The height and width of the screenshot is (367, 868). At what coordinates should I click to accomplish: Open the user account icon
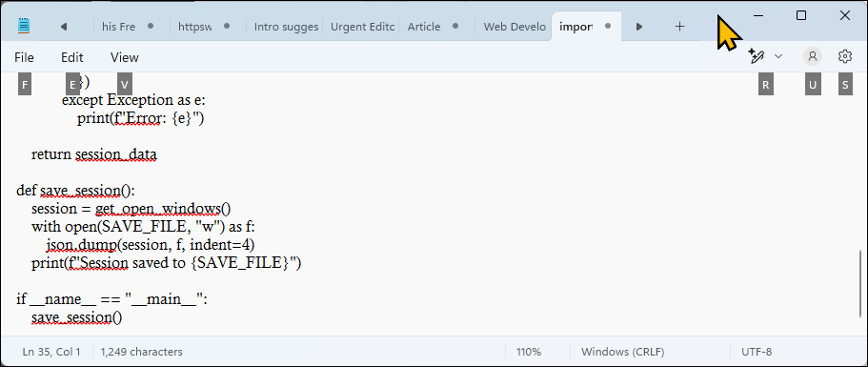(813, 56)
